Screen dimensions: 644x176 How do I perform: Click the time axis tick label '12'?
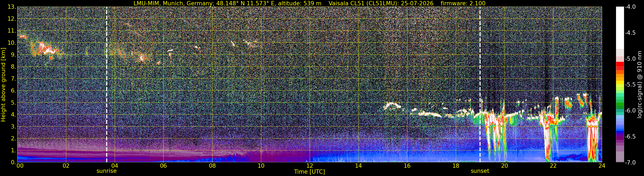point(310,166)
